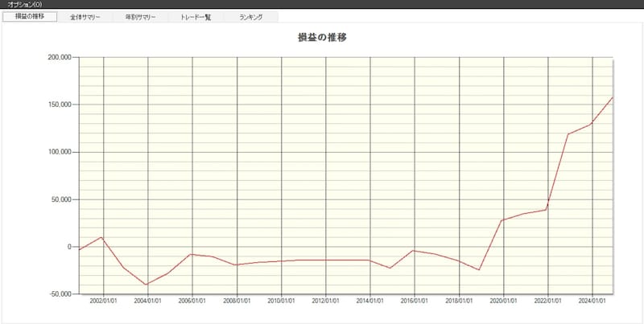
Task: Click the 2008/01/01 date label
Action: (x=237, y=300)
